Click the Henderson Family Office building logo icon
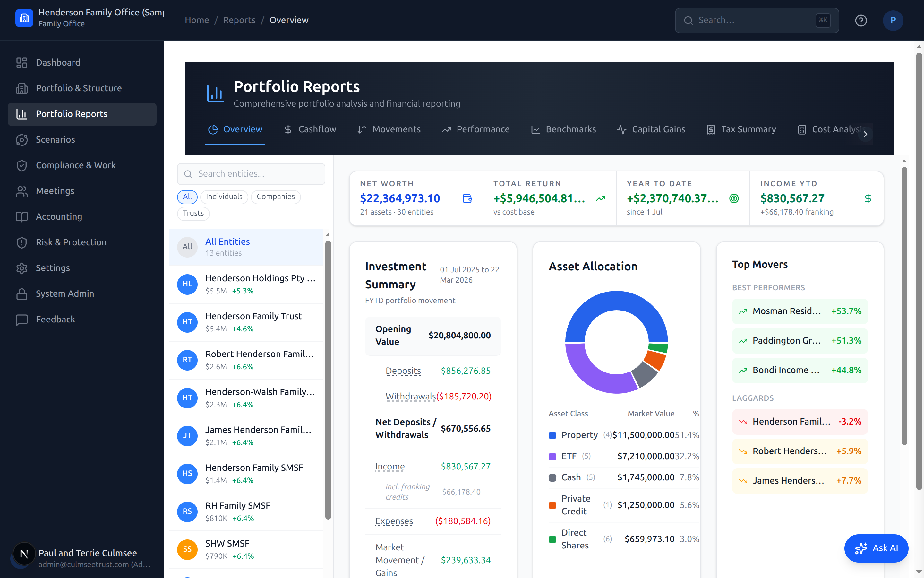Viewport: 924px width, 578px height. point(24,18)
